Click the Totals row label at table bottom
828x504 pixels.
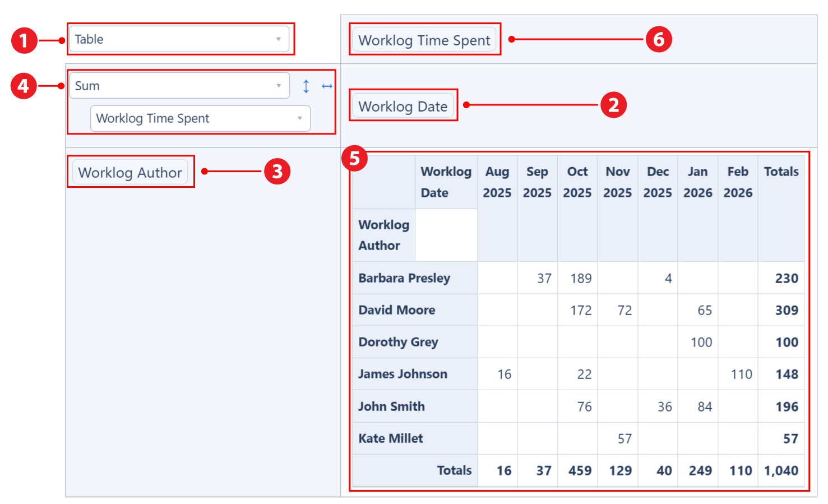pos(454,471)
